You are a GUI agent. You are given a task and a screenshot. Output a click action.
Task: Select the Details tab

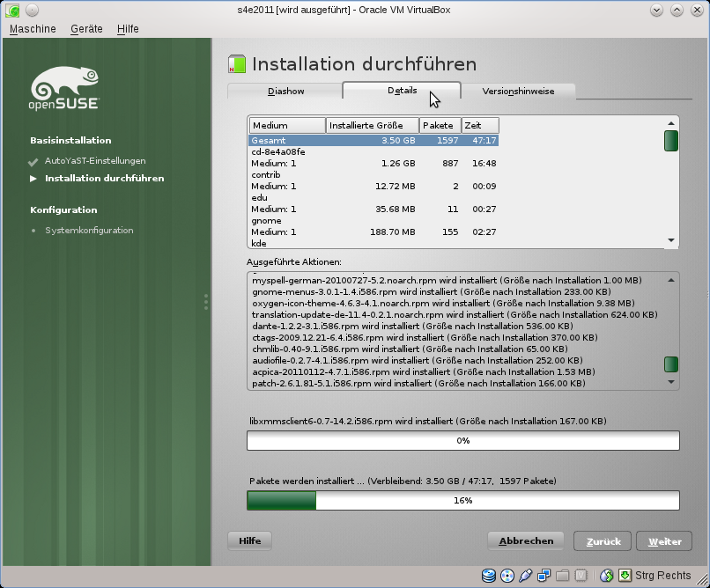[x=402, y=90]
